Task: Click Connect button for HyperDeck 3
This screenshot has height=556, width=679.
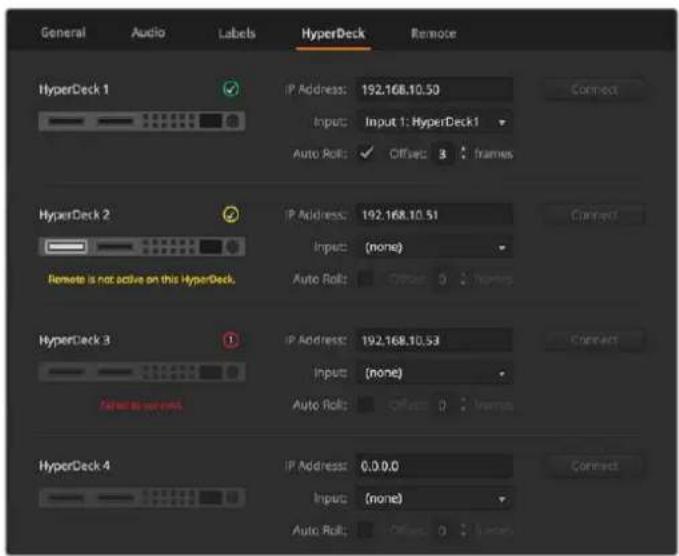Action: tap(594, 340)
